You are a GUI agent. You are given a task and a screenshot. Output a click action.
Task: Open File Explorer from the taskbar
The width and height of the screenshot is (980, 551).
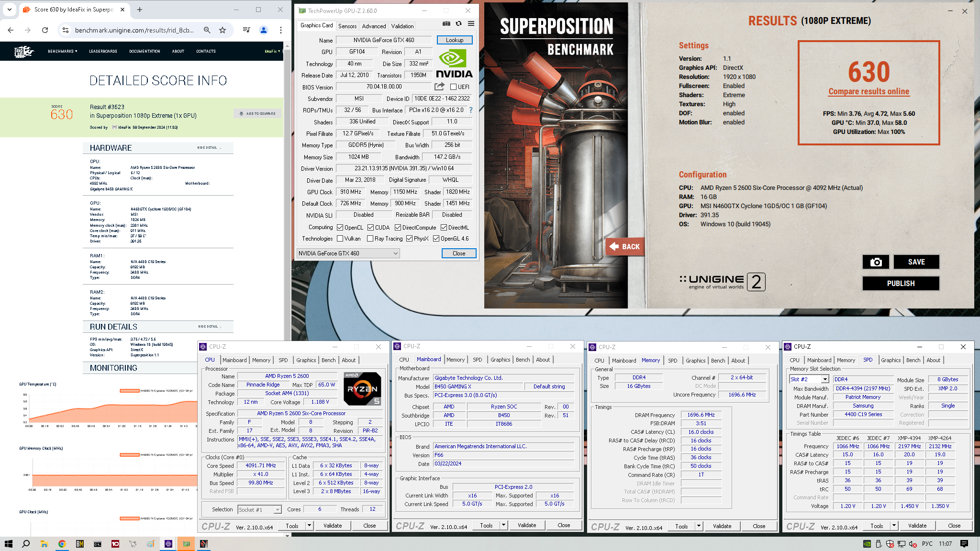44,544
